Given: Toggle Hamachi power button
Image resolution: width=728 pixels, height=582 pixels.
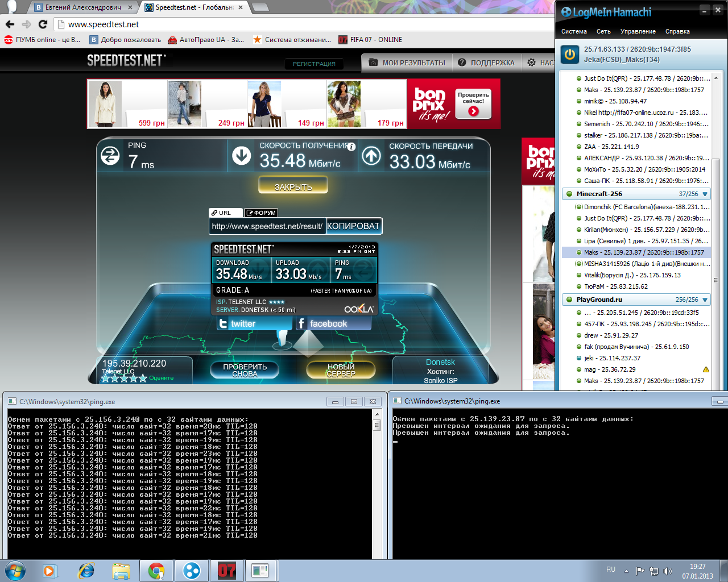Looking at the screenshot, I should (570, 55).
